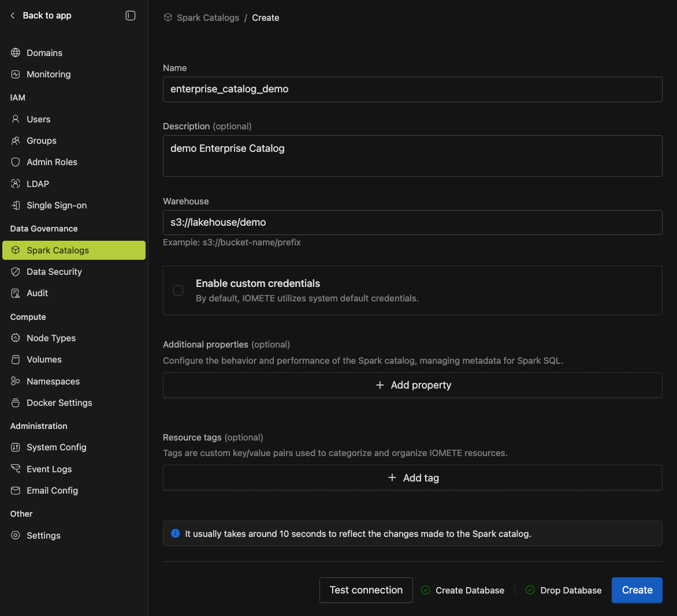Click Add property under Additional properties
Screen dimensions: 677x616
pos(412,384)
